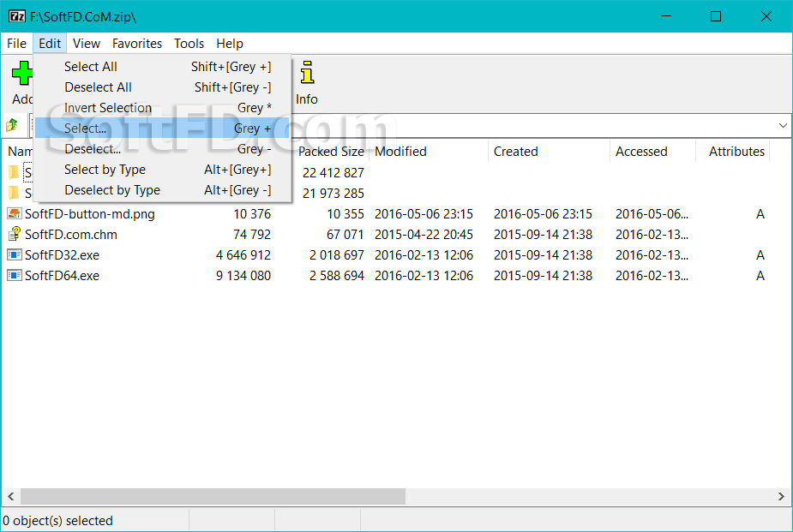This screenshot has height=532, width=793.
Task: Click modified date 2015-04-22 20:45
Action: tap(424, 235)
